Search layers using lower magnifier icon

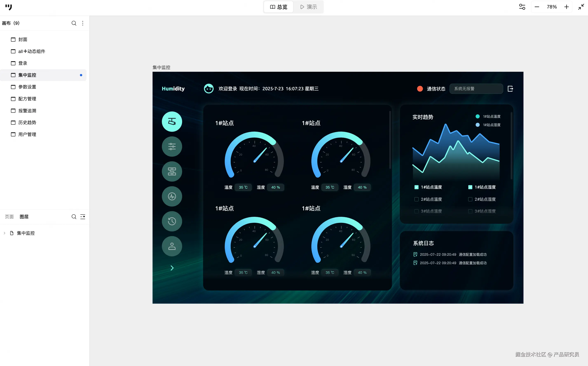point(74,217)
